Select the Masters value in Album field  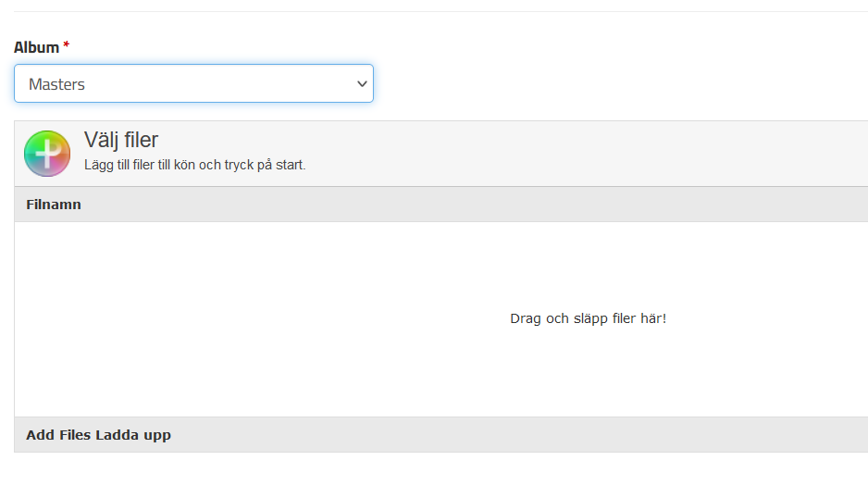click(56, 84)
